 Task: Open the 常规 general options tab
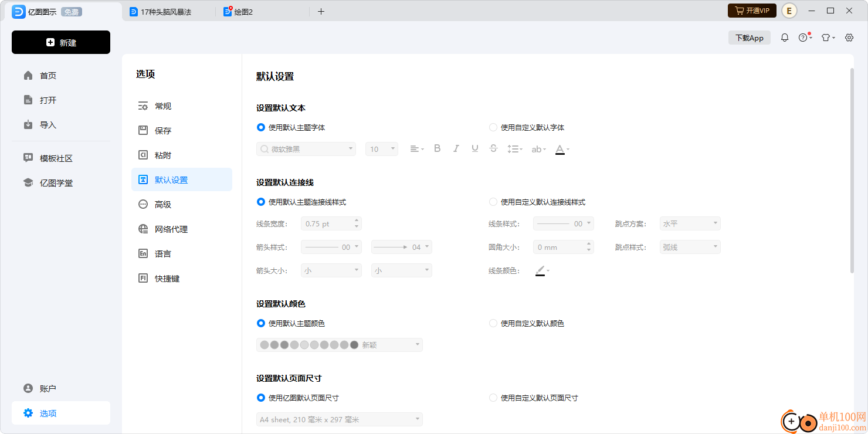182,106
